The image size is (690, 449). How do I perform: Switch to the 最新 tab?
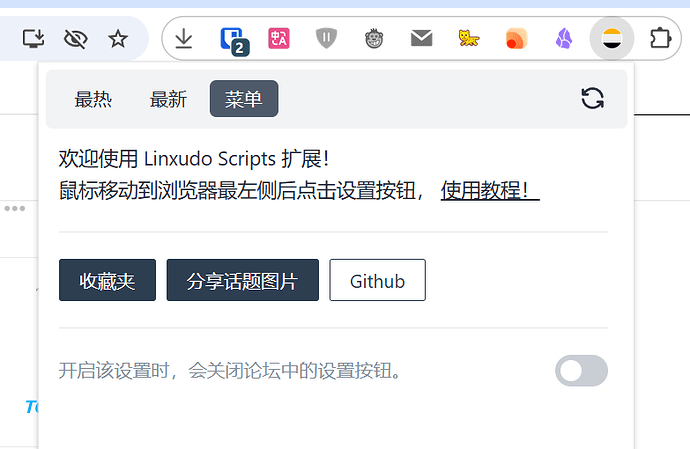[x=169, y=99]
